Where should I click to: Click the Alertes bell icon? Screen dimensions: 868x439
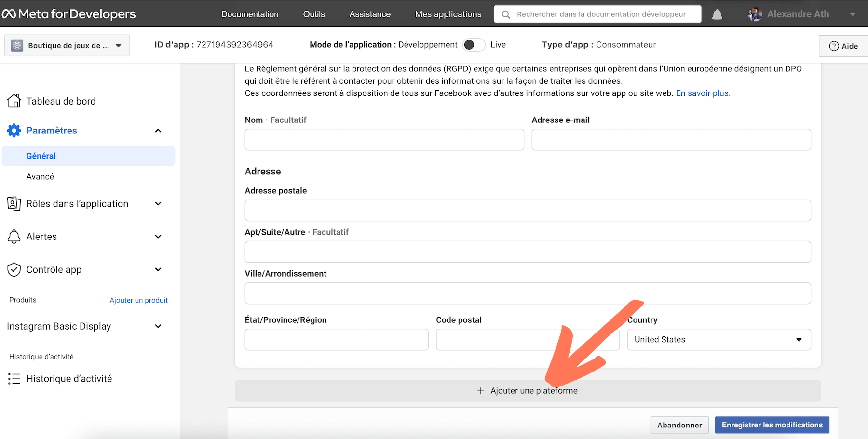coord(14,237)
